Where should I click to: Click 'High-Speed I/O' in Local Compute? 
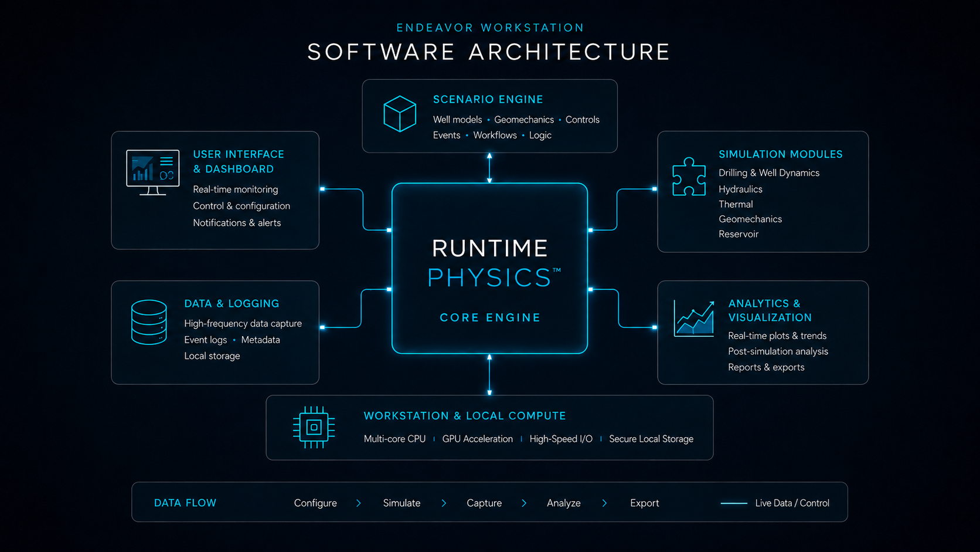561,439
